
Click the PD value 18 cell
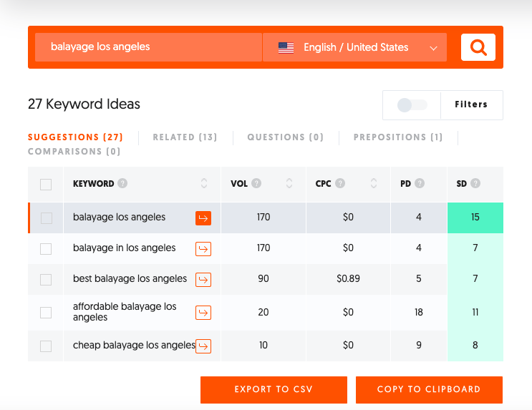(x=419, y=312)
